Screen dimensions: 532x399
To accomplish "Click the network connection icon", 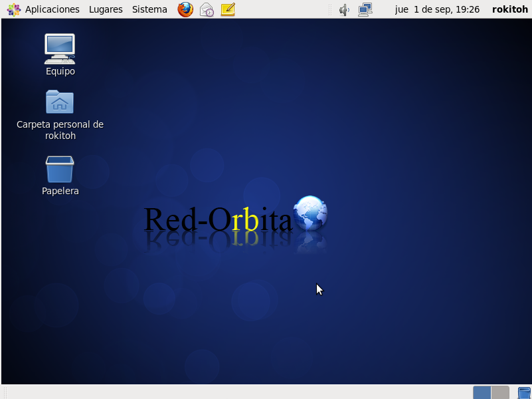I will (x=365, y=9).
